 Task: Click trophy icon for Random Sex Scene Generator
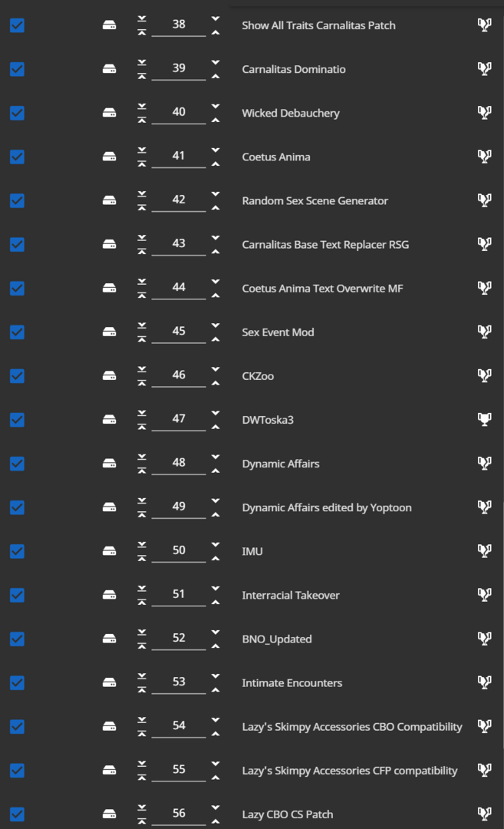click(x=485, y=200)
